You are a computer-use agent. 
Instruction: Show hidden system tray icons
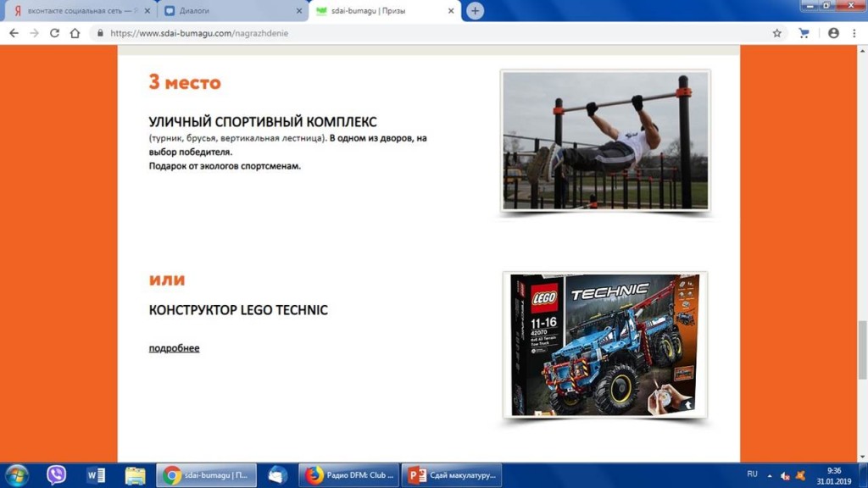770,475
